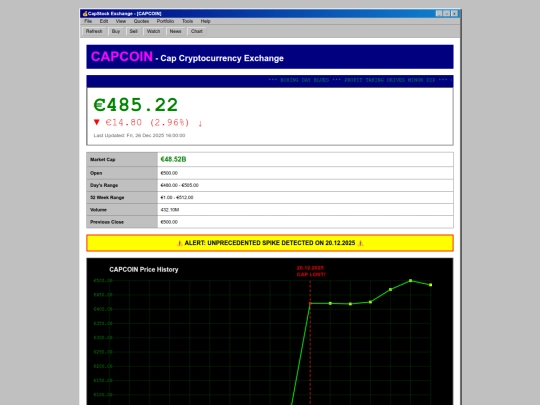This screenshot has height=405, width=540.
Task: Minimize the CapStock Exchange window
Action: point(439,13)
